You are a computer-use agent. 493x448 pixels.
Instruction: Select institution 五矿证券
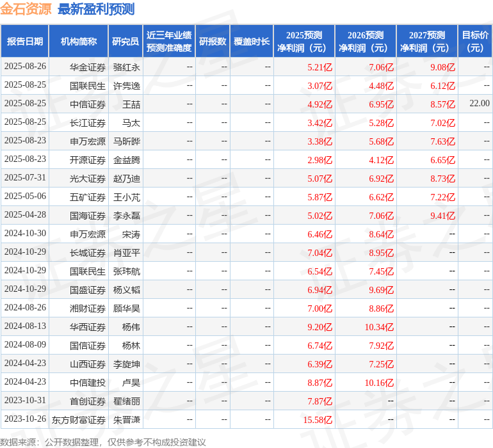coord(88,197)
